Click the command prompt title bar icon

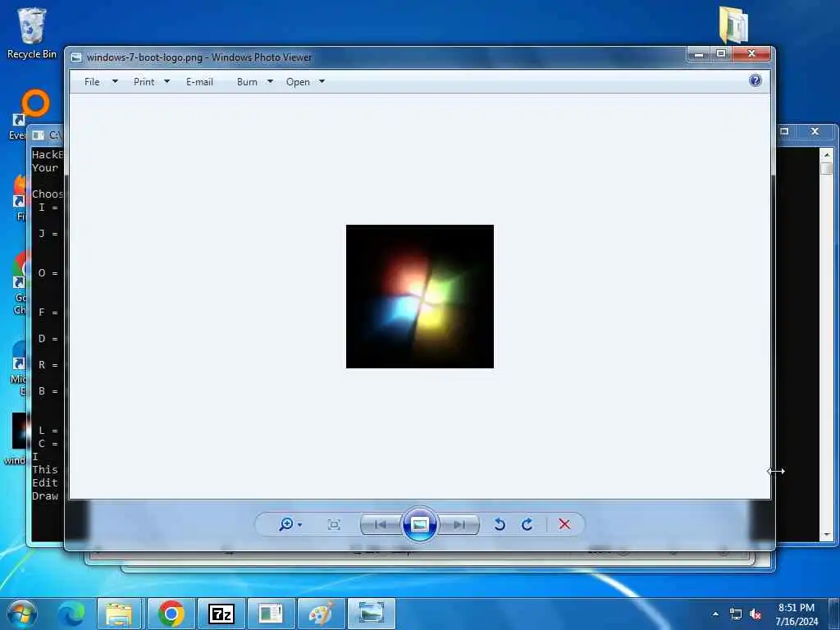[38, 135]
